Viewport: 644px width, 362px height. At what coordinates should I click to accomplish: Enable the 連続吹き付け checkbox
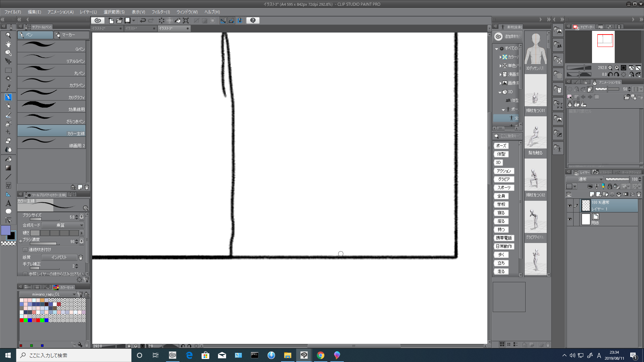tap(25, 250)
